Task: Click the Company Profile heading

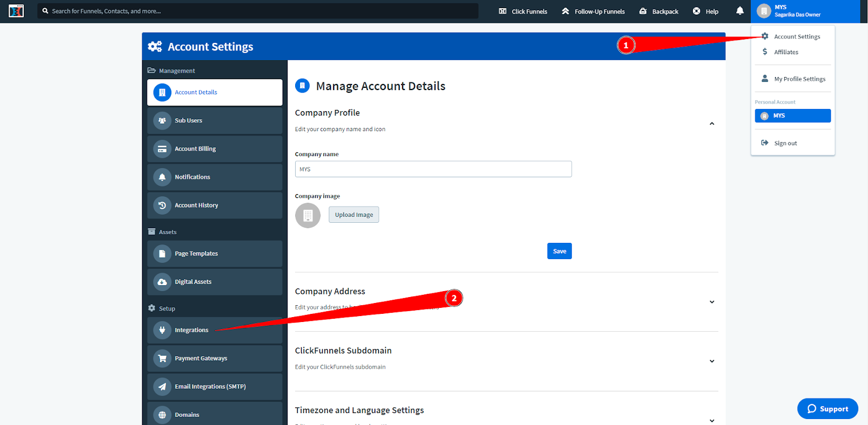Action: click(327, 113)
